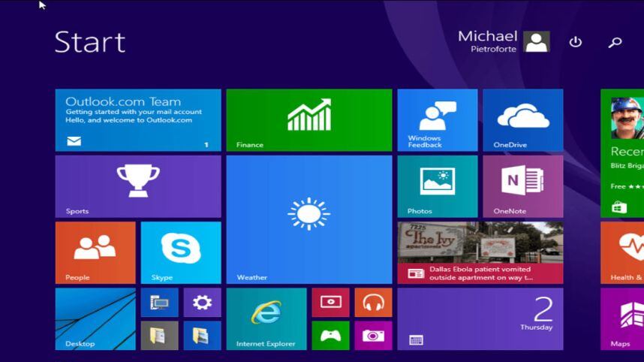Launch Internet Explorer tile

click(x=266, y=318)
